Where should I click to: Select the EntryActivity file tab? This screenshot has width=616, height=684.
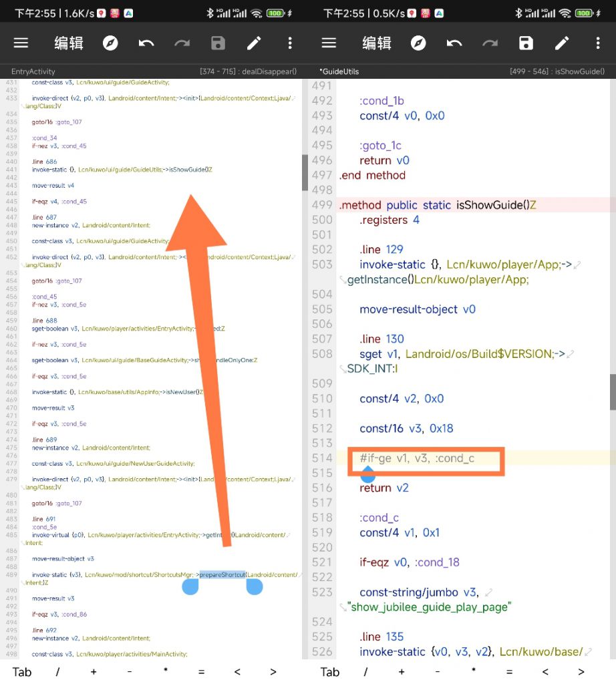click(x=33, y=71)
